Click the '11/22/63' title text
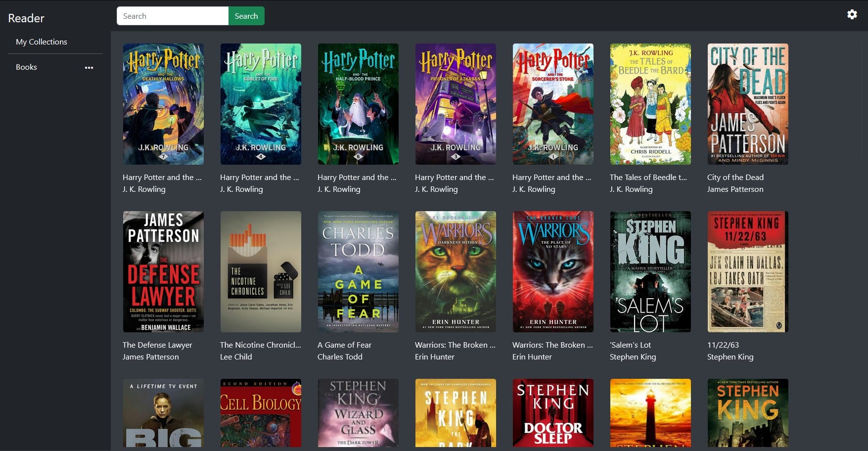This screenshot has height=451, width=868. (723, 345)
